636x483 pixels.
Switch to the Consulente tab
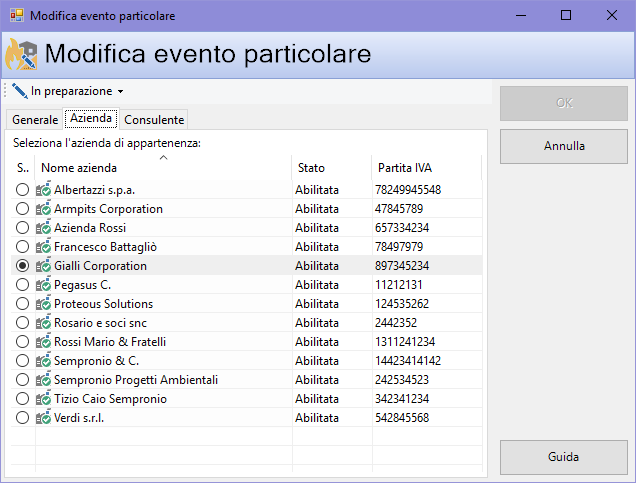tap(154, 120)
